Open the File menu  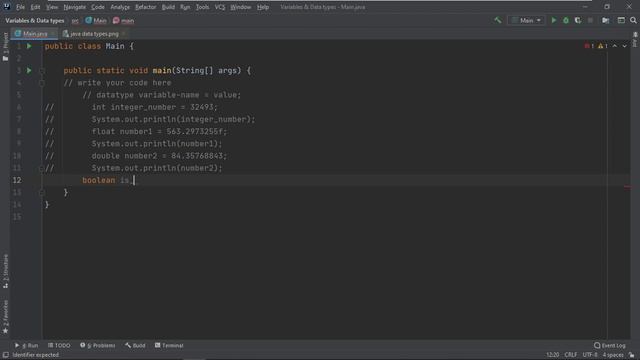click(20, 7)
